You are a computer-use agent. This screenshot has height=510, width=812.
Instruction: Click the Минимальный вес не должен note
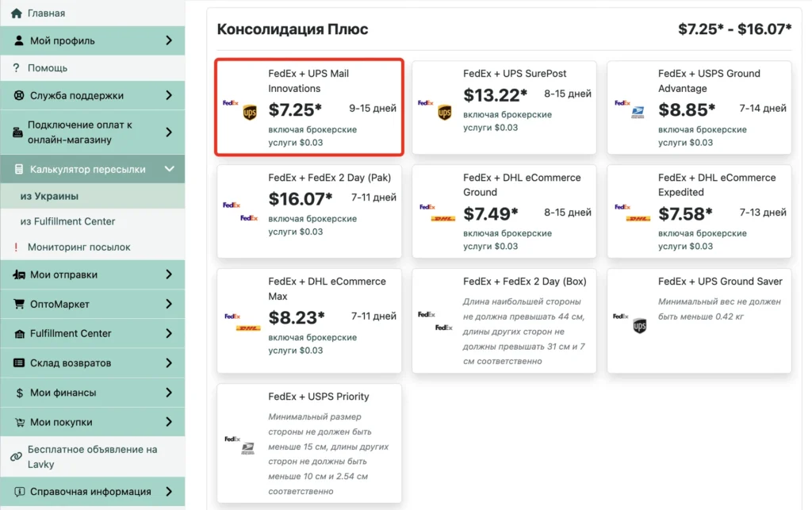click(x=719, y=309)
